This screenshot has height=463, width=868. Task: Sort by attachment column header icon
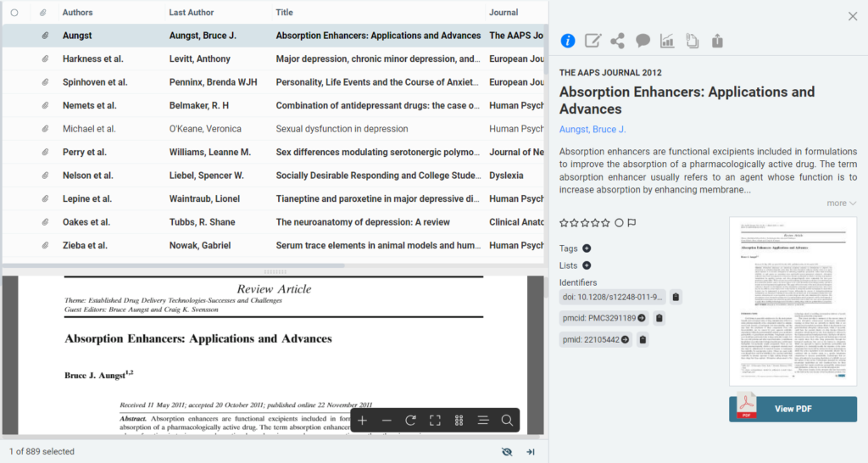[43, 12]
